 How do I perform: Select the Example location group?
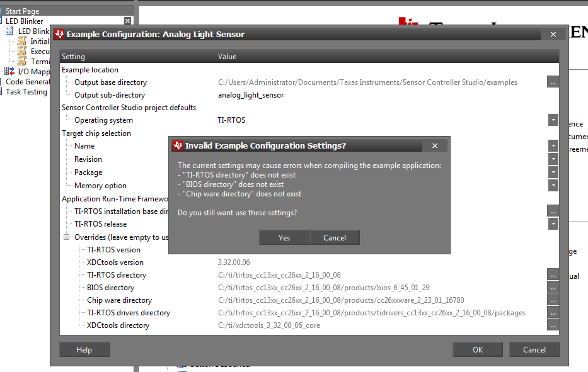coord(90,70)
